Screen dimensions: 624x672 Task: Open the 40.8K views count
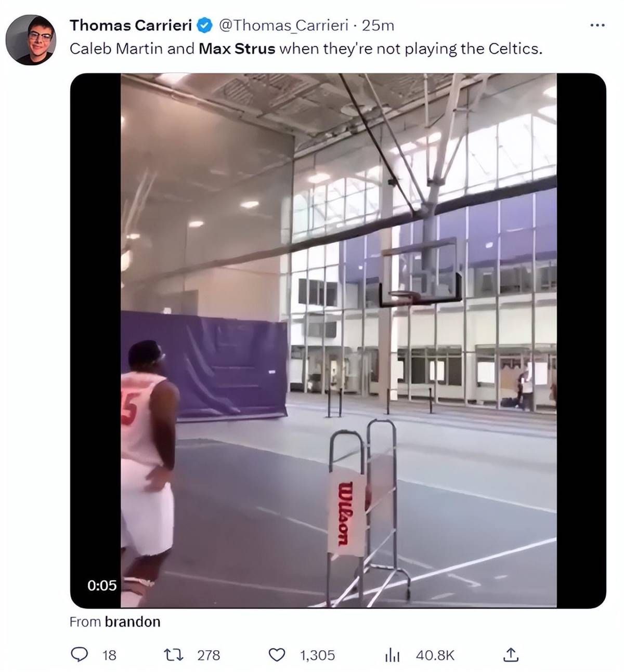[435, 655]
